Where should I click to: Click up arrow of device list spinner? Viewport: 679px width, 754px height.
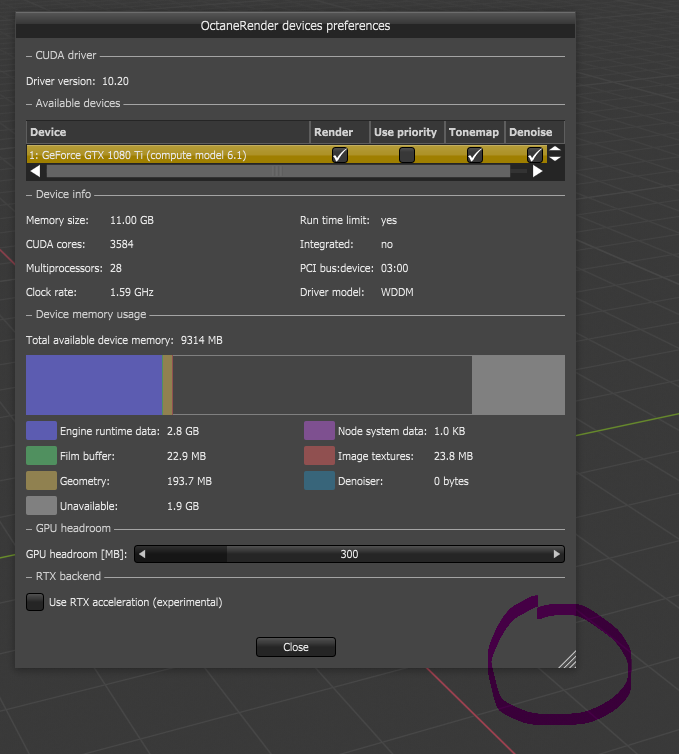click(555, 150)
